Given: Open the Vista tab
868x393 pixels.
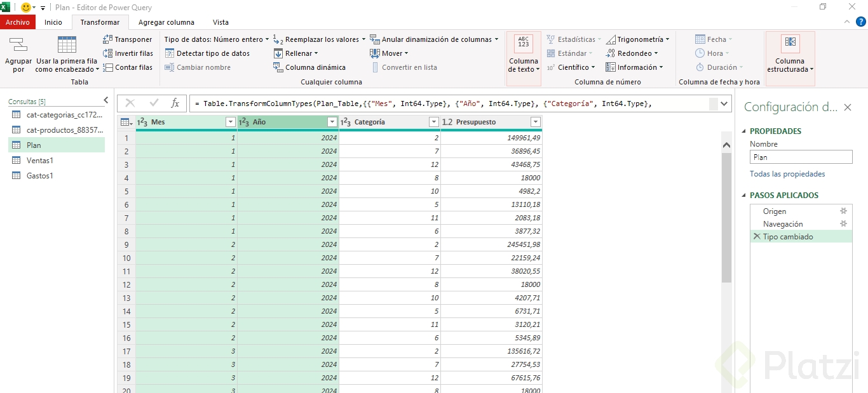Looking at the screenshot, I should pos(220,22).
